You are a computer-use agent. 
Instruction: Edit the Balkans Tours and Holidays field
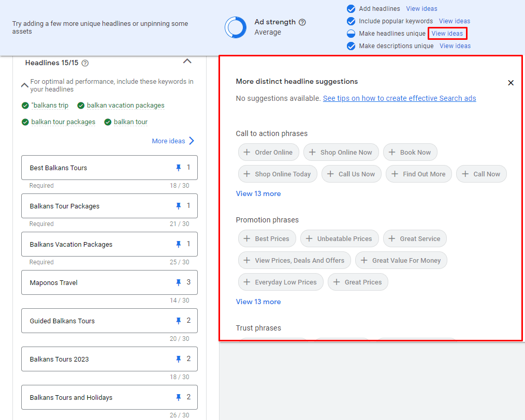[x=109, y=397]
